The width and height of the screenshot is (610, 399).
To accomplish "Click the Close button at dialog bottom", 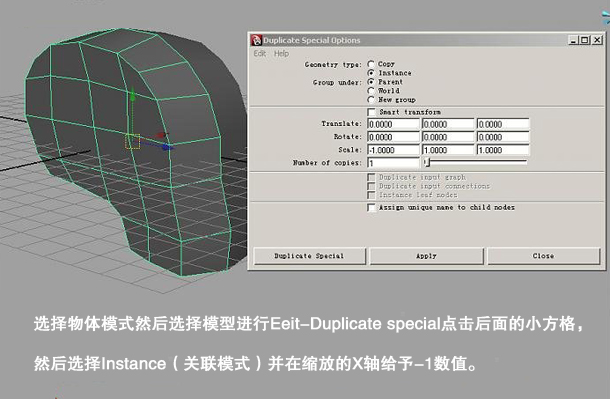I will tap(543, 256).
